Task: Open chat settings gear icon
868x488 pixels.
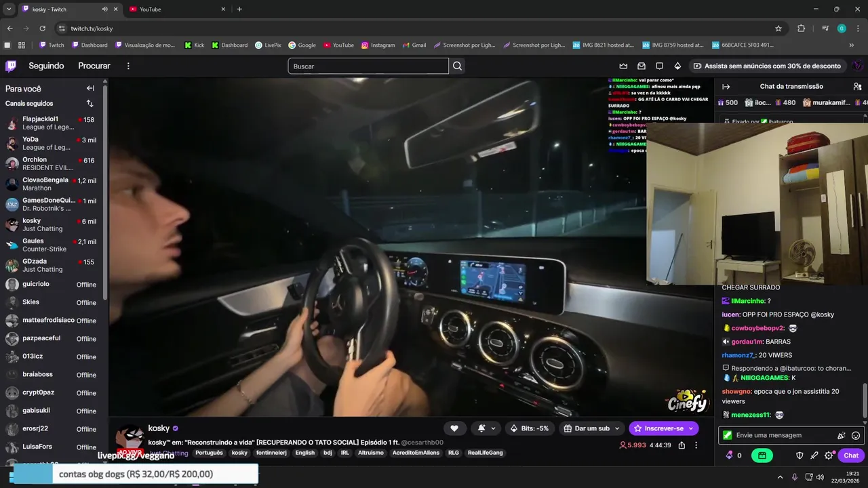Action: point(829,455)
